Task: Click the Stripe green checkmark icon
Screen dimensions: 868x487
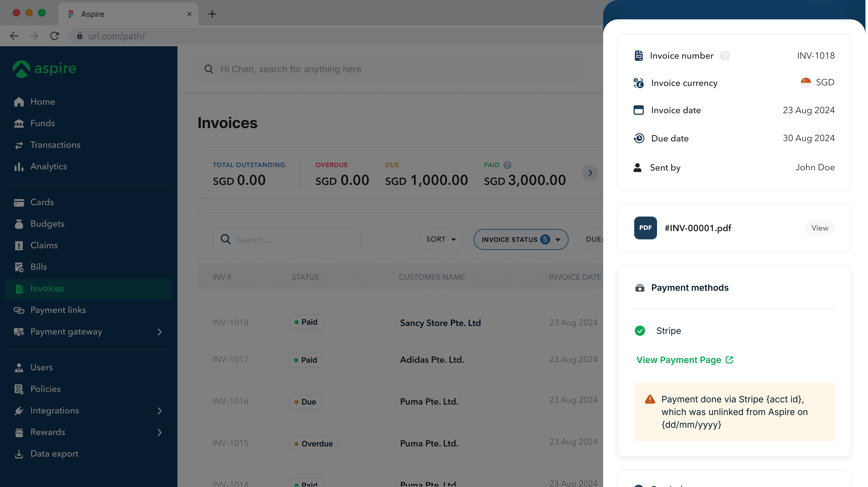Action: pos(640,331)
